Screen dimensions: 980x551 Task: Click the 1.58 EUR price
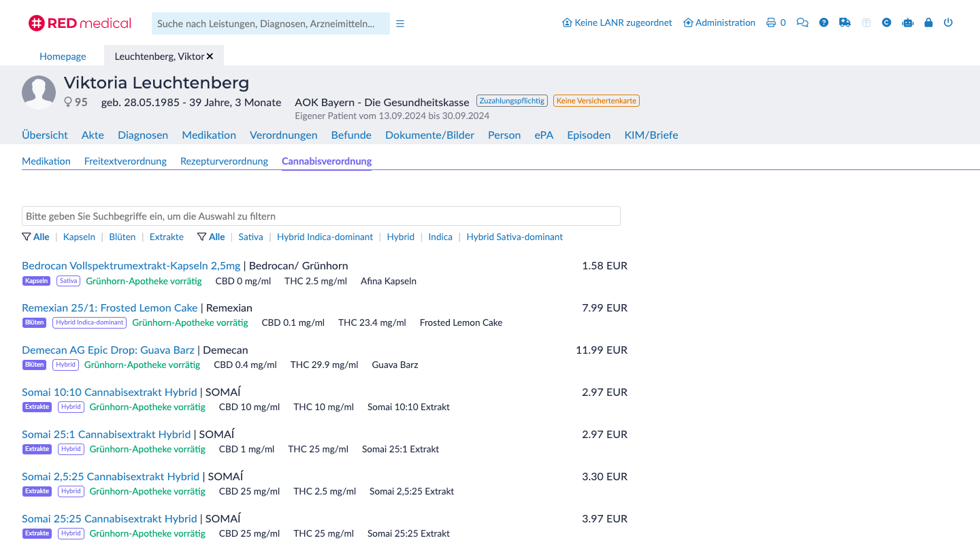coord(604,265)
